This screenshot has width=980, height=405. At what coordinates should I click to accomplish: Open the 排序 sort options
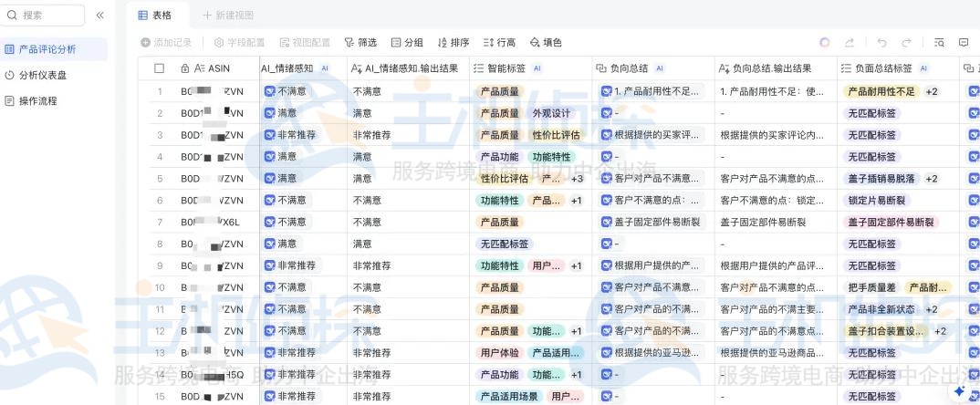click(454, 43)
